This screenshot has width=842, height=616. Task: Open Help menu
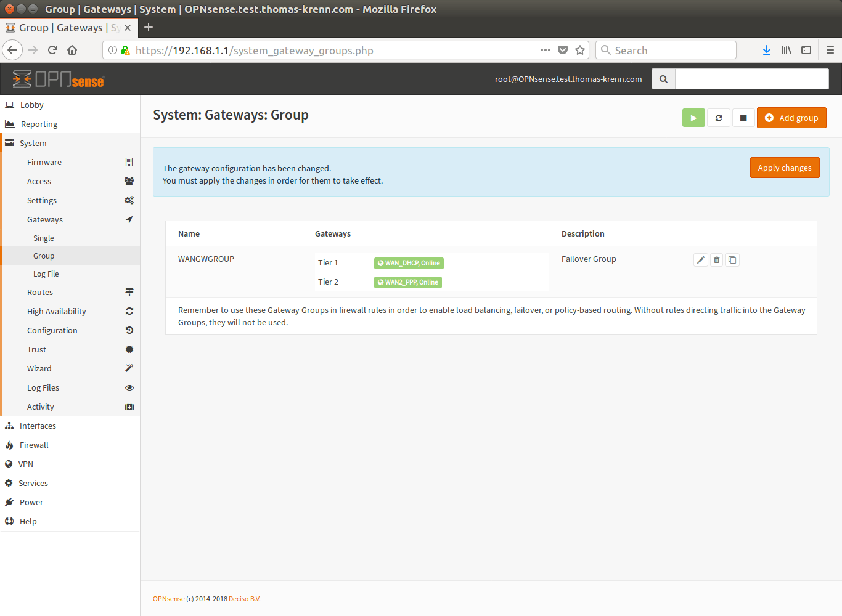point(70,521)
